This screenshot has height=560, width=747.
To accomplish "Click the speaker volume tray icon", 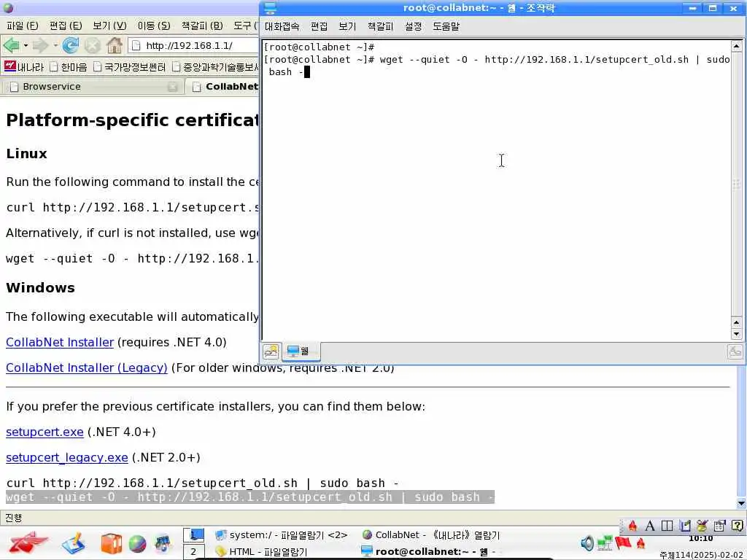I will pos(587,543).
